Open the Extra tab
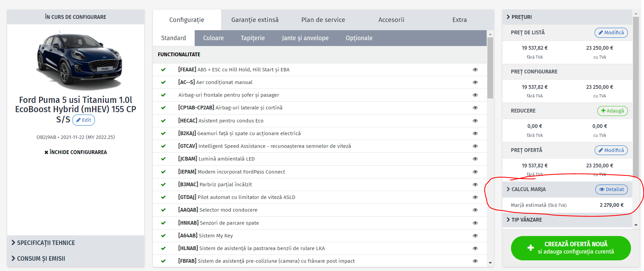644x271 pixels. [x=460, y=20]
